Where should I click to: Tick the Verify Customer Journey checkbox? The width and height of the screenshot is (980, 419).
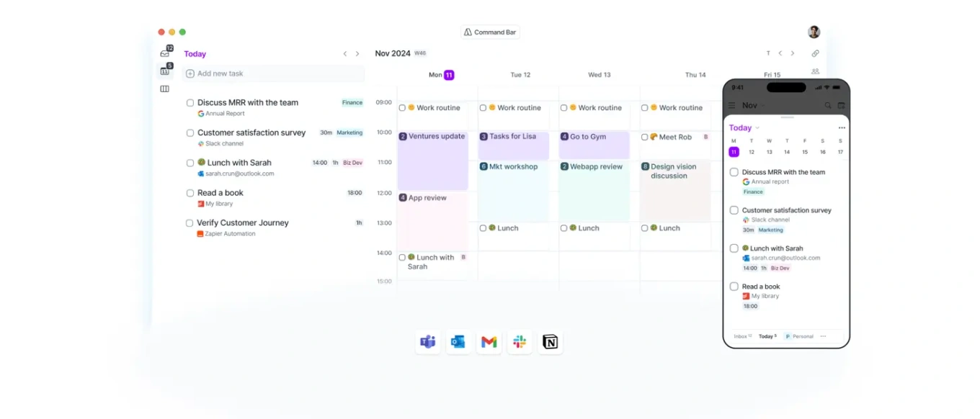coord(190,223)
